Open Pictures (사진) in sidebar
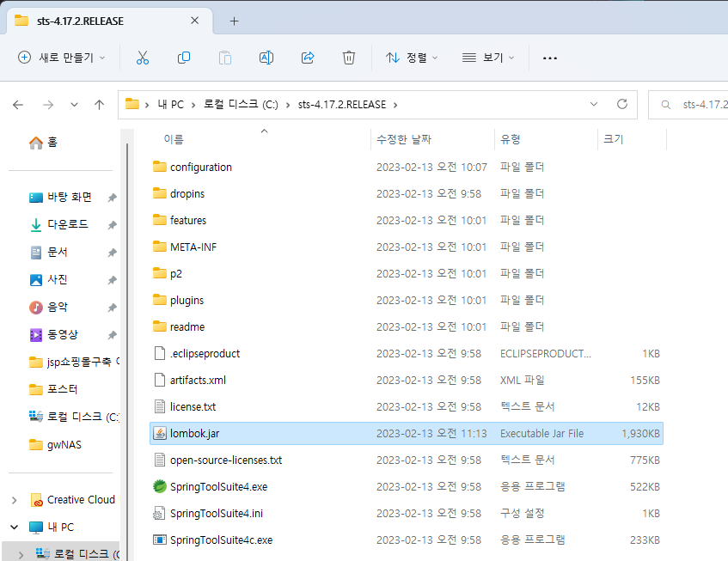Viewport: 728px width, 561px height. coord(49,280)
